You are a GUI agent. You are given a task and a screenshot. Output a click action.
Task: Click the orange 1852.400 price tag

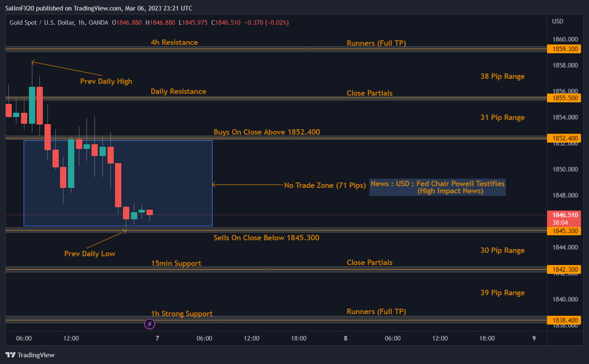[564, 138]
